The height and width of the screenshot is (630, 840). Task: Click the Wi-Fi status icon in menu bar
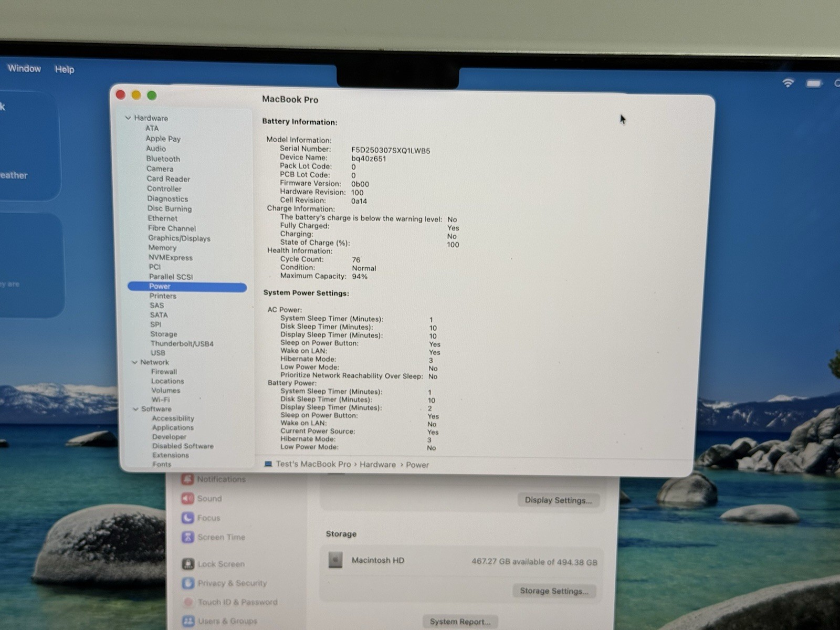(x=788, y=83)
